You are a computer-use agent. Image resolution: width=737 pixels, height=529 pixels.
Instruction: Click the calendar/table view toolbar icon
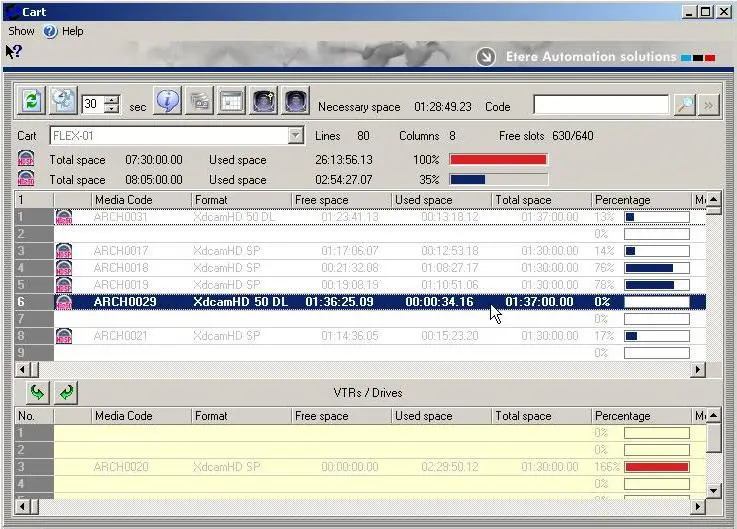[x=231, y=102]
